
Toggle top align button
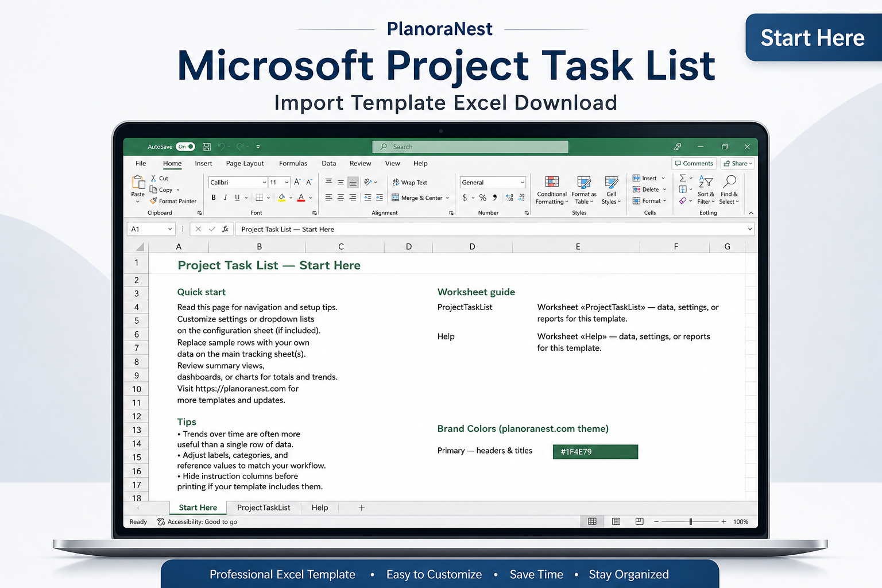click(328, 182)
